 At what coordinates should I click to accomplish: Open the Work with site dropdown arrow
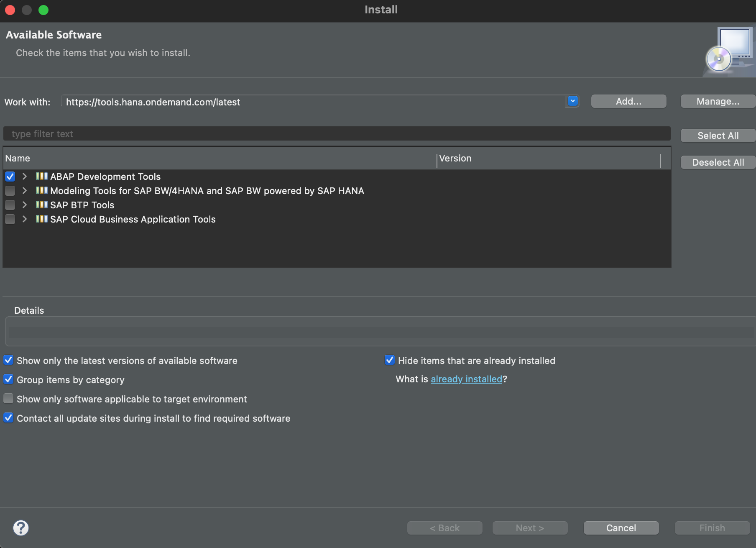pos(573,101)
